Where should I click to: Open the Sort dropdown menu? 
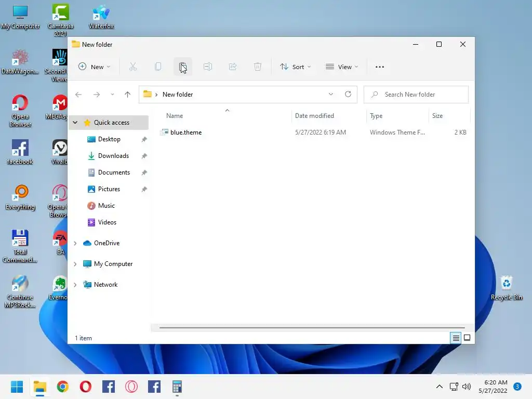(295, 67)
